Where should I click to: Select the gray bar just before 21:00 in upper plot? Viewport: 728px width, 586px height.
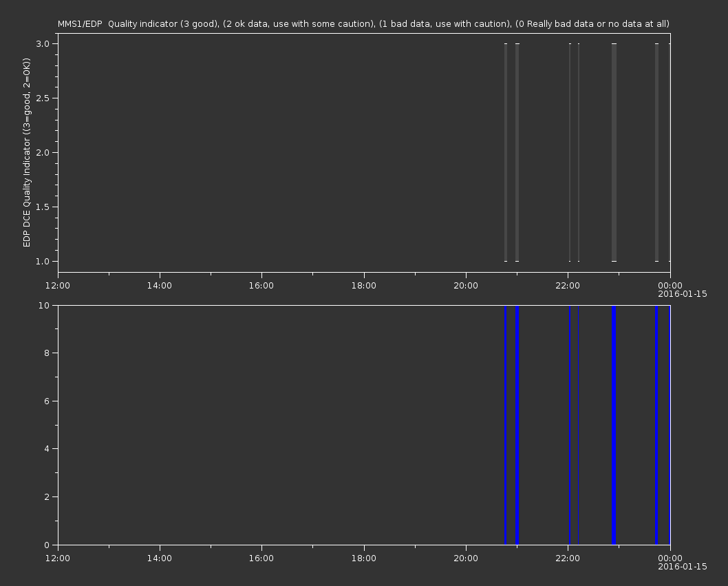tap(506, 152)
